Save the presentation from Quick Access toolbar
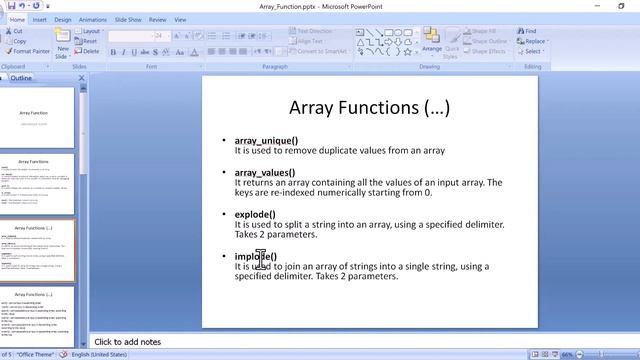 click(x=11, y=6)
